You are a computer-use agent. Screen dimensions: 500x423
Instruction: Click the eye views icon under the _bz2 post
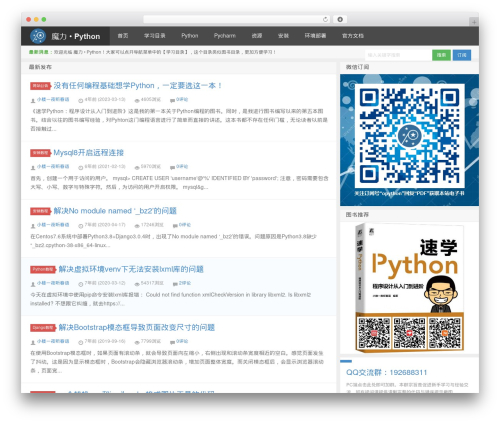pos(137,226)
